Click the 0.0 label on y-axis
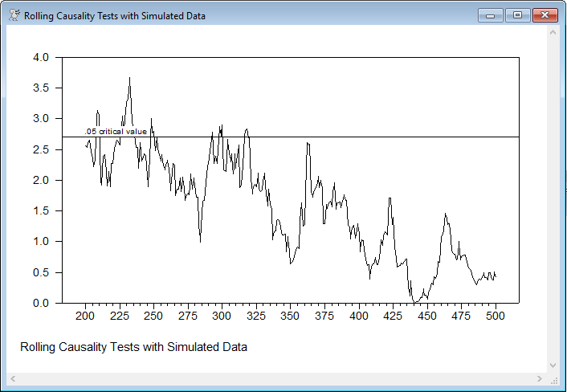The image size is (567, 392). 41,303
